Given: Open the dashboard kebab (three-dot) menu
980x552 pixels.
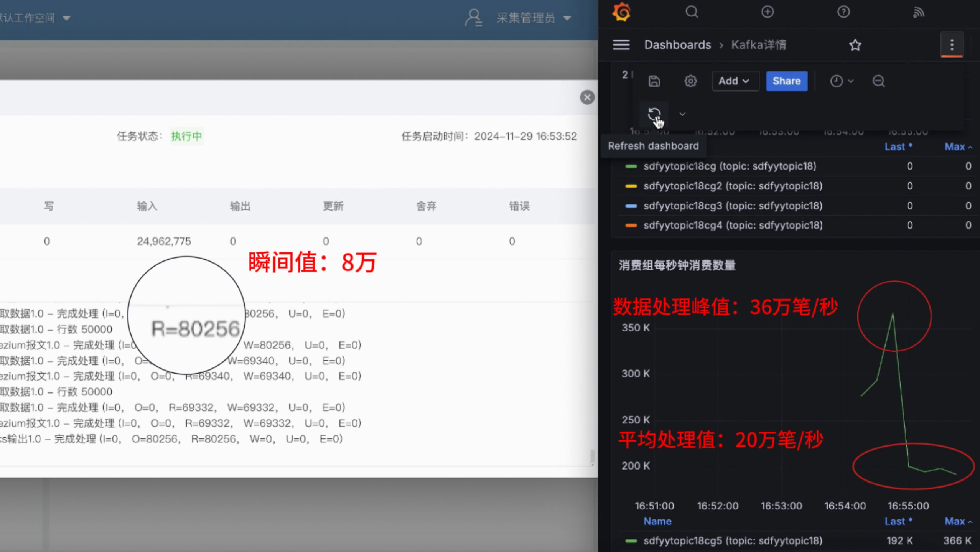Looking at the screenshot, I should pos(951,45).
